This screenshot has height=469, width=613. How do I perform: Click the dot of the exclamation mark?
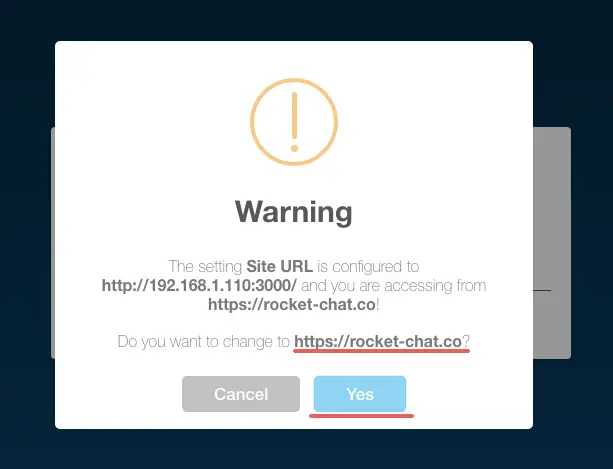pos(294,148)
